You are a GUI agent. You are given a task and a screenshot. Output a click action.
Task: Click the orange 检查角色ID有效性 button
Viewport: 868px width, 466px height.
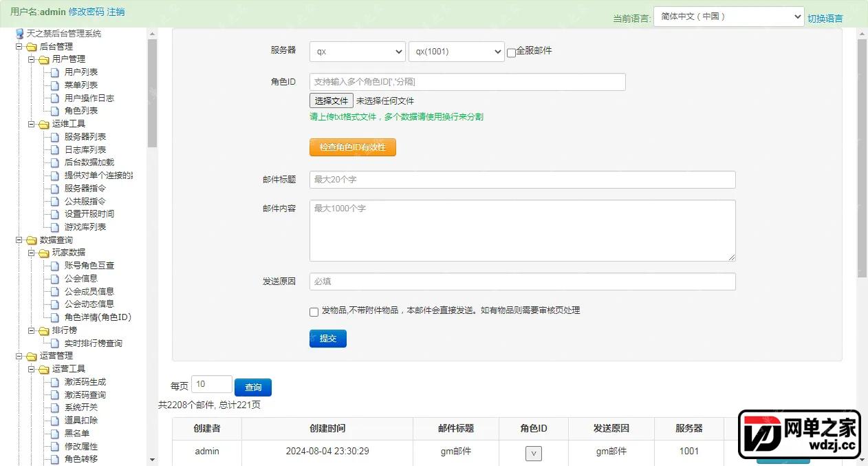pyautogui.click(x=353, y=147)
